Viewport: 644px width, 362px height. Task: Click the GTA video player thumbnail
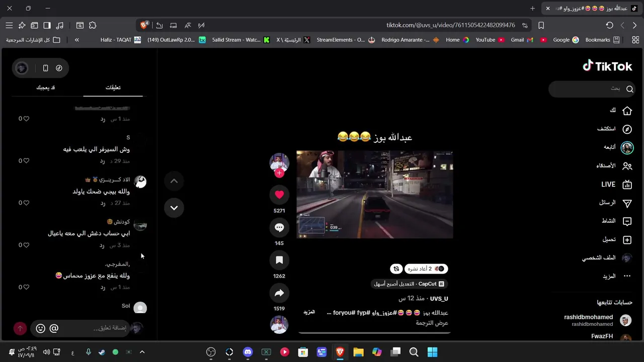pos(374,195)
